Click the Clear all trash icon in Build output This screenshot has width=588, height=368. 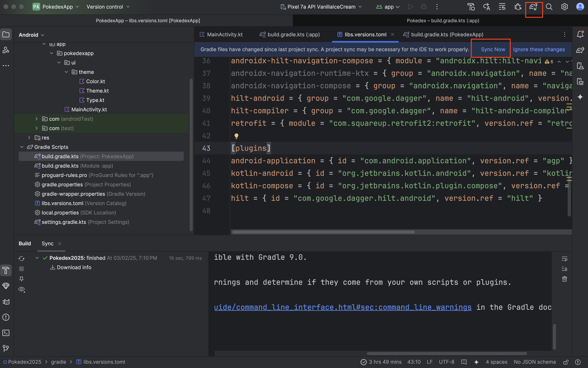pyautogui.click(x=564, y=279)
